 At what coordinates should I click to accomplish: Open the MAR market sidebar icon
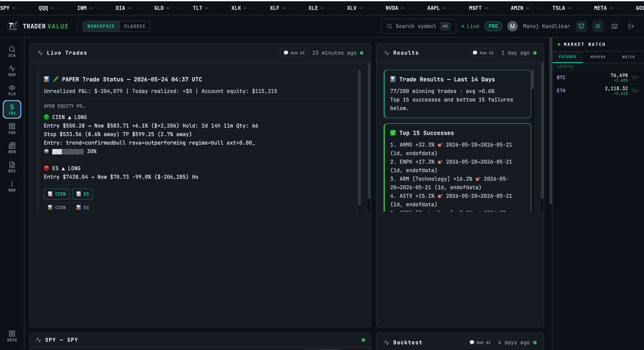coord(12,71)
